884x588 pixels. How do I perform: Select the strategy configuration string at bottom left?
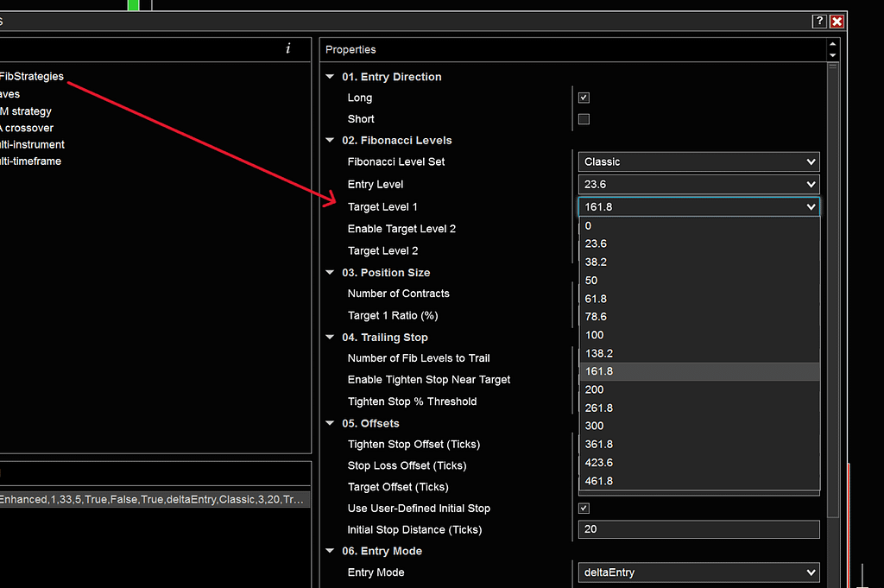155,498
